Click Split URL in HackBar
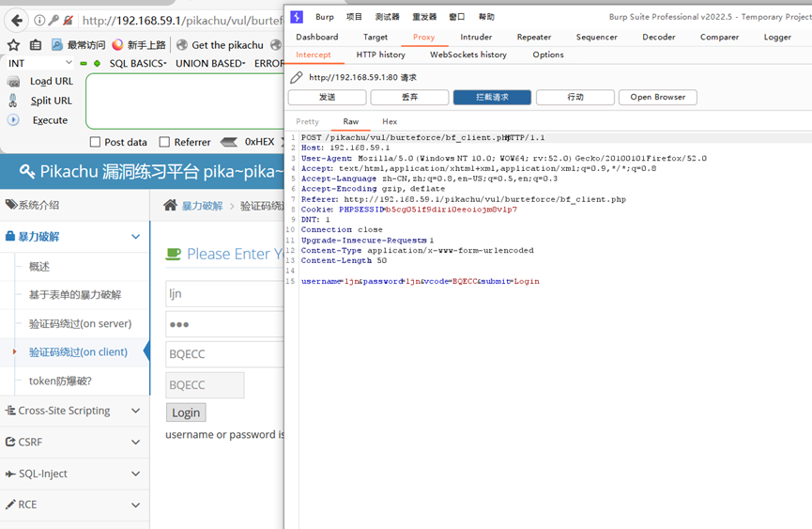 pos(52,101)
